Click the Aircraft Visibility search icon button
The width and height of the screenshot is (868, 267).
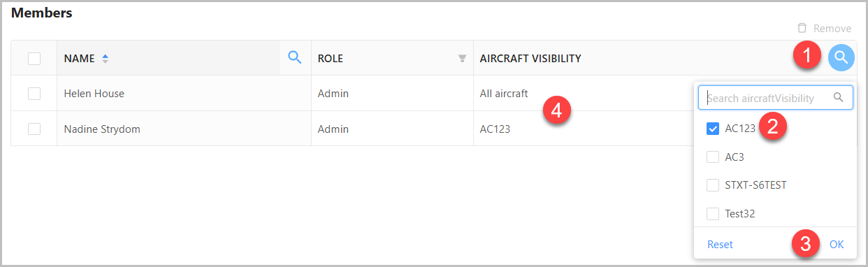pyautogui.click(x=841, y=58)
